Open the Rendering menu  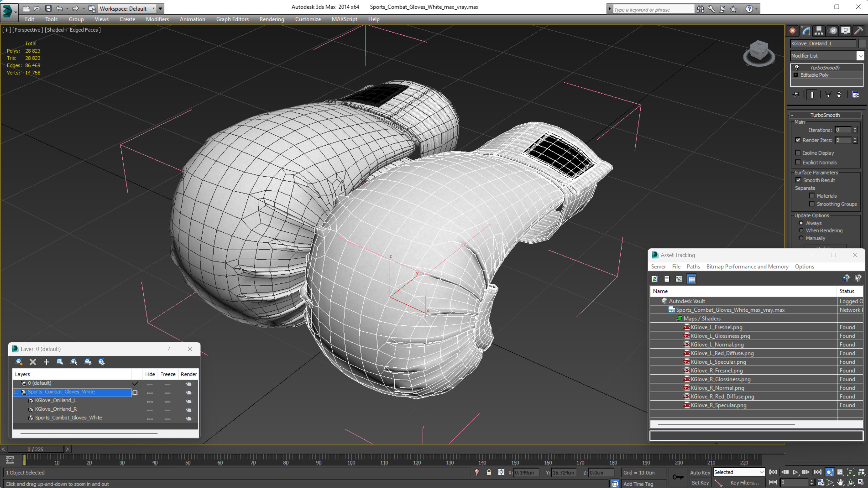click(272, 19)
